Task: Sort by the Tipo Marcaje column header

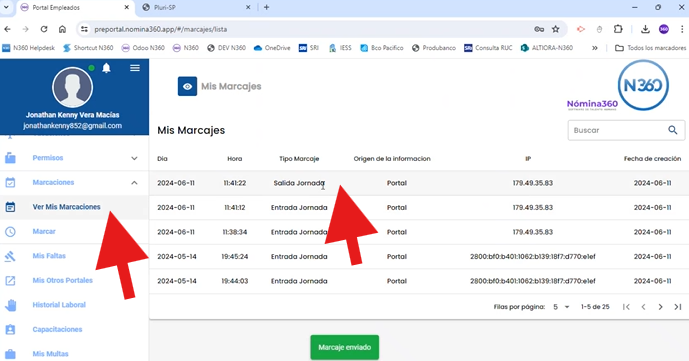Action: coord(299,159)
